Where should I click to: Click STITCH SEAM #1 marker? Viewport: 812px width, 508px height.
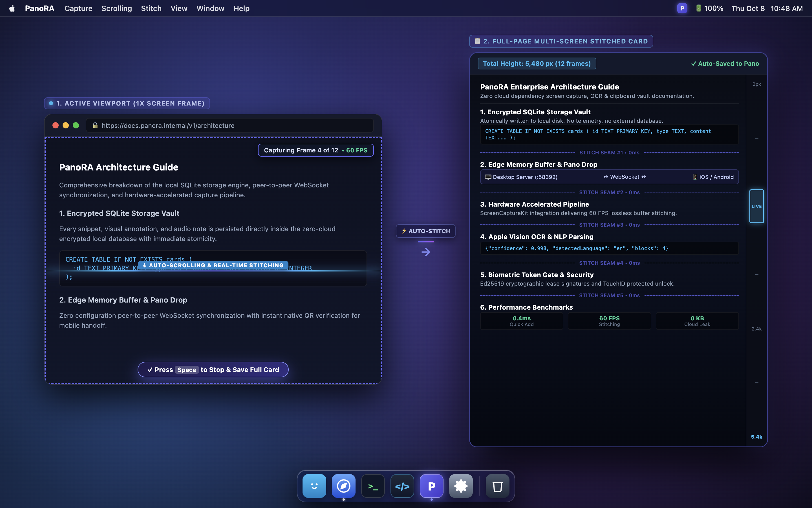tap(609, 152)
